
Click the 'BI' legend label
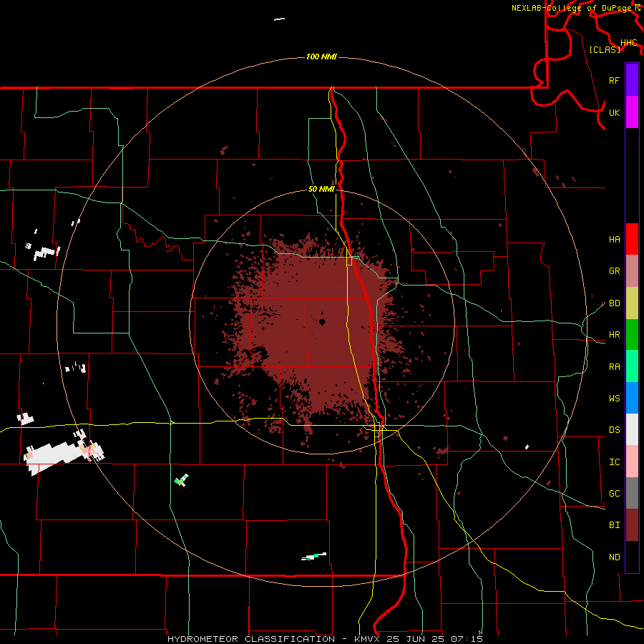point(615,525)
